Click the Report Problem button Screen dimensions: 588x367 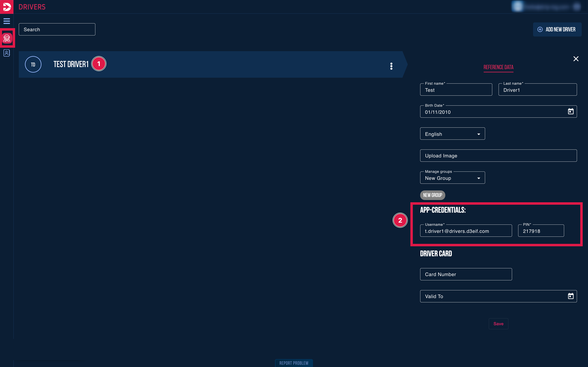[294, 363]
